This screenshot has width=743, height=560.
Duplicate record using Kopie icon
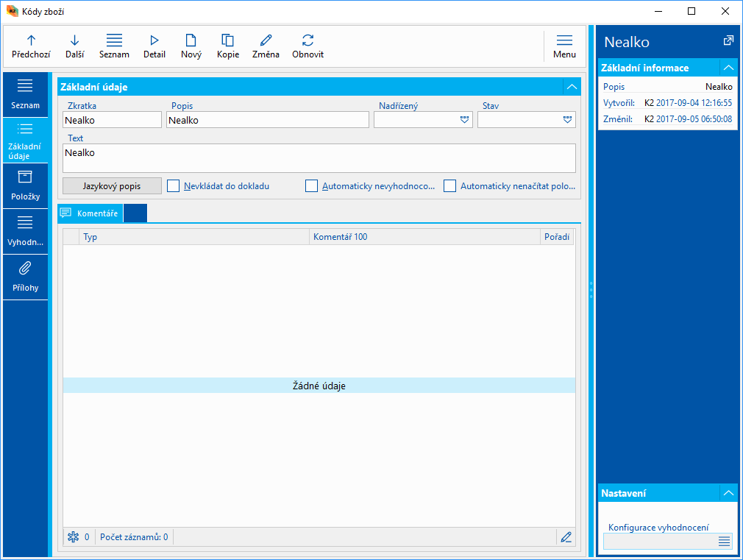[228, 46]
